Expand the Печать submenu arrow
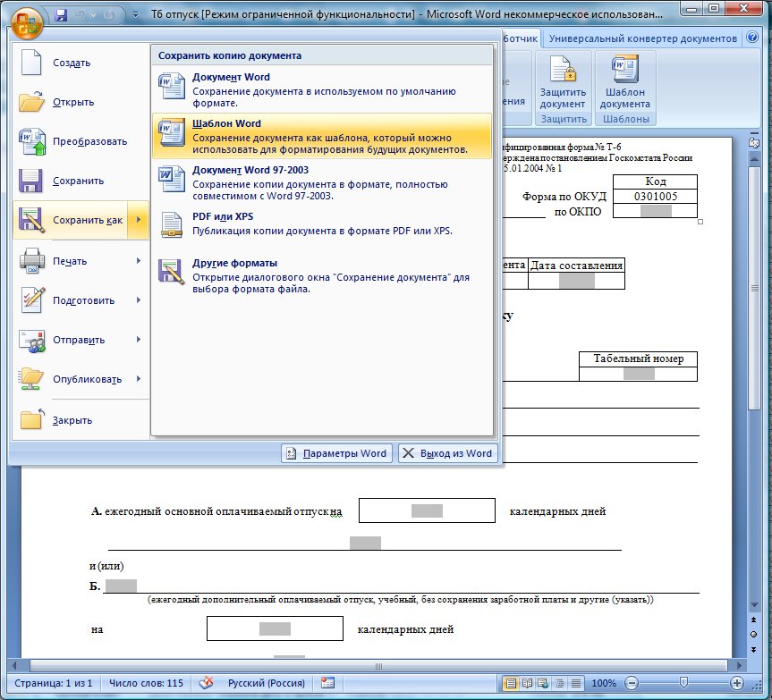Screen dimensions: 772x700 pos(139,261)
